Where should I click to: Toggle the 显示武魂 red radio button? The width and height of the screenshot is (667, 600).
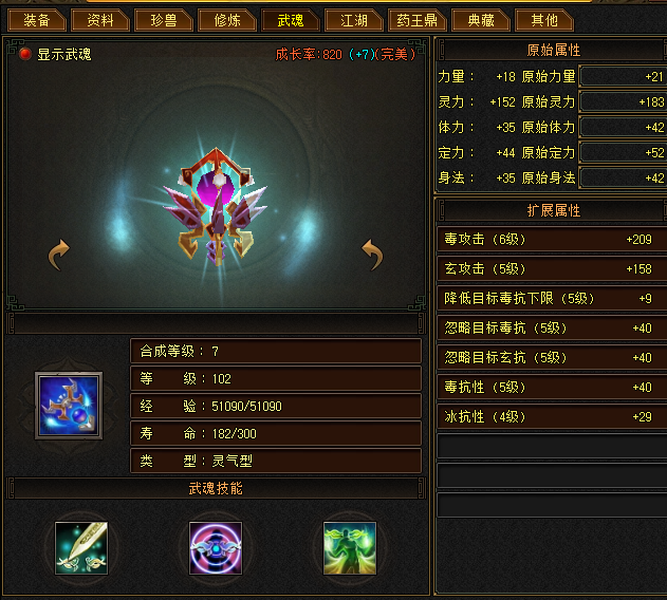25,54
